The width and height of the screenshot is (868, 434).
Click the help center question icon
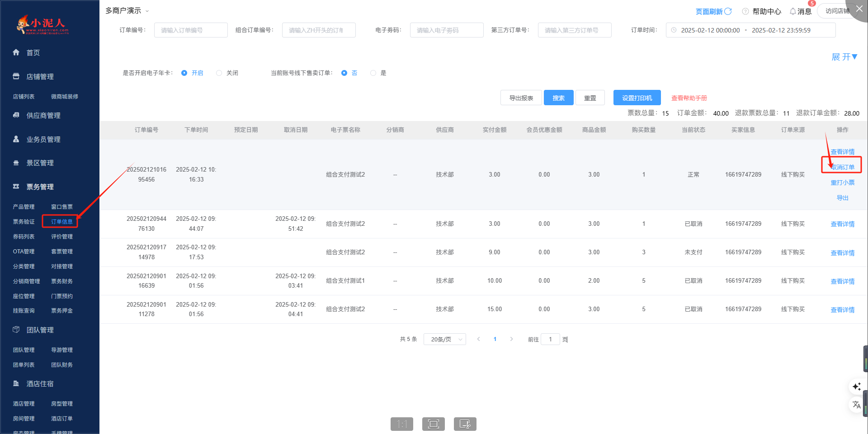click(x=745, y=11)
